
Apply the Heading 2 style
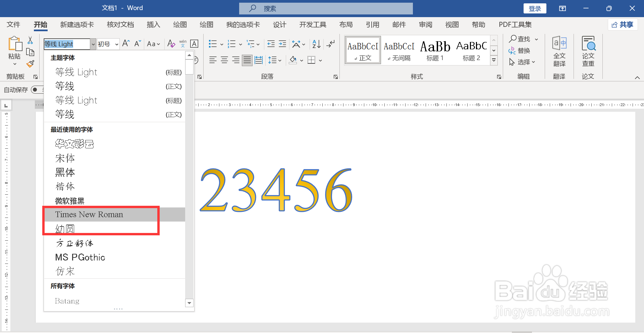472,50
